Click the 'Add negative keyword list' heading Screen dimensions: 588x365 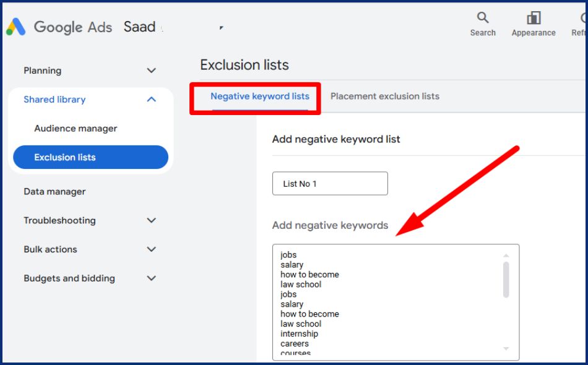click(x=336, y=139)
